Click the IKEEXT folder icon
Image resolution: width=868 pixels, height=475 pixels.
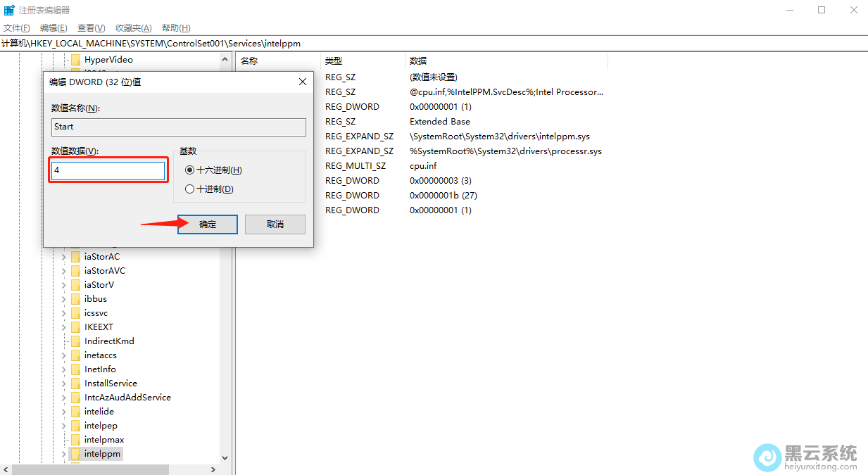(75, 327)
